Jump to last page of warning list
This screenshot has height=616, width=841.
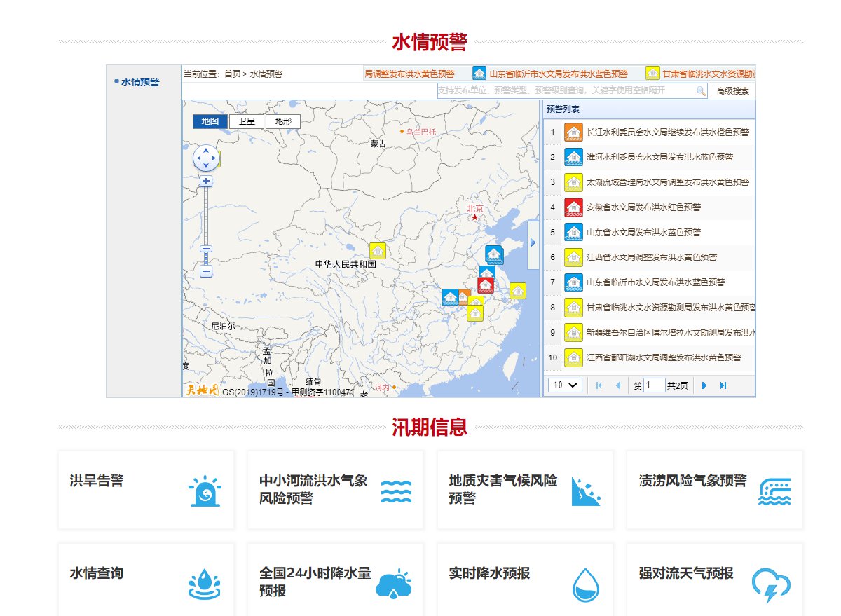point(723,385)
